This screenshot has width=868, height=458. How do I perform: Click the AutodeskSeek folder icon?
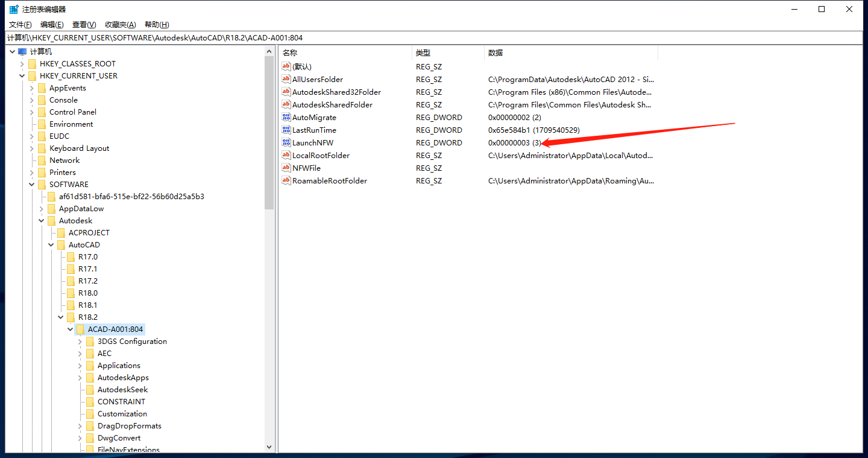click(x=90, y=390)
